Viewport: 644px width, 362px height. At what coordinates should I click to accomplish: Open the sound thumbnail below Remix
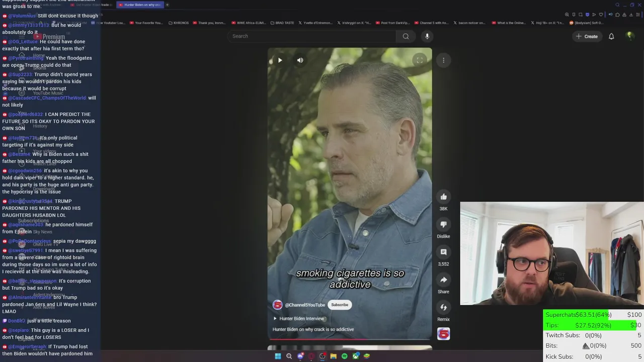[443, 334]
